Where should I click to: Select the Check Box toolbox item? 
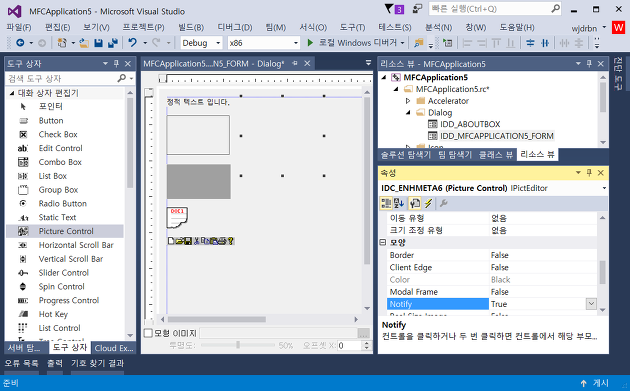pyautogui.click(x=58, y=134)
